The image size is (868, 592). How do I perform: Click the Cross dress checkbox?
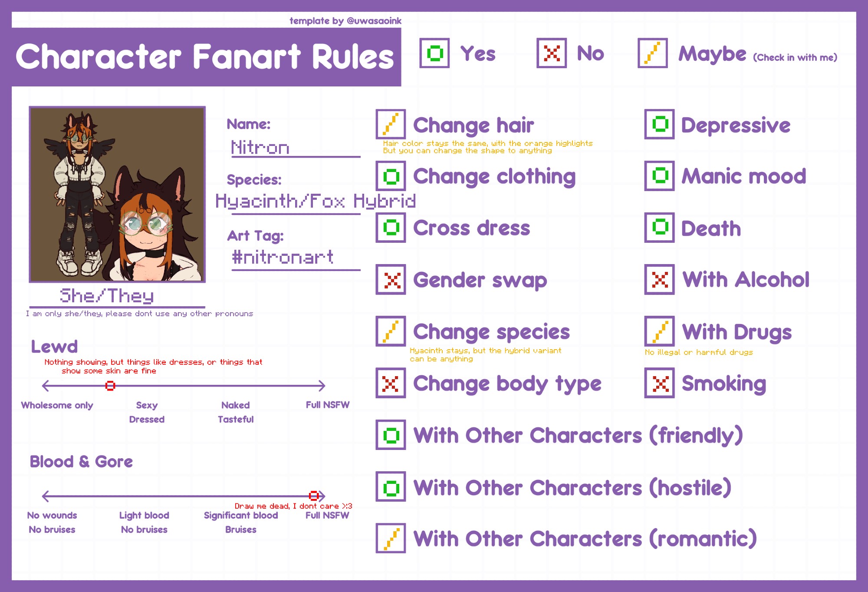point(391,228)
